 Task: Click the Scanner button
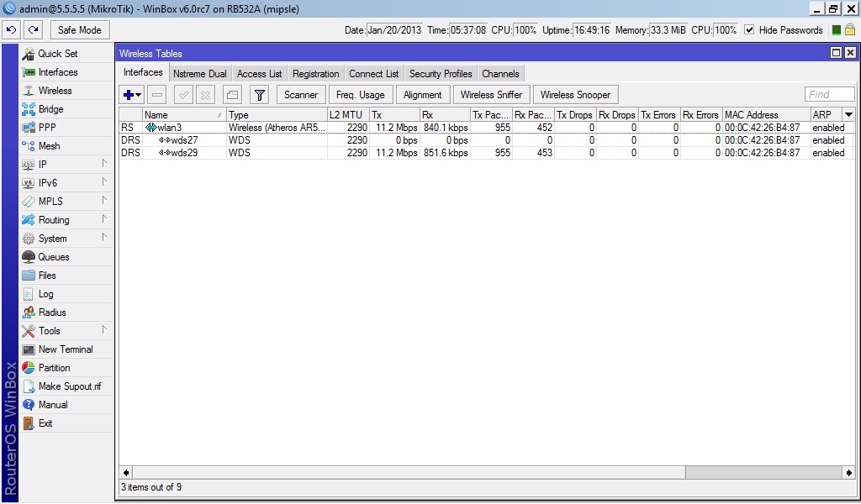pyautogui.click(x=301, y=95)
